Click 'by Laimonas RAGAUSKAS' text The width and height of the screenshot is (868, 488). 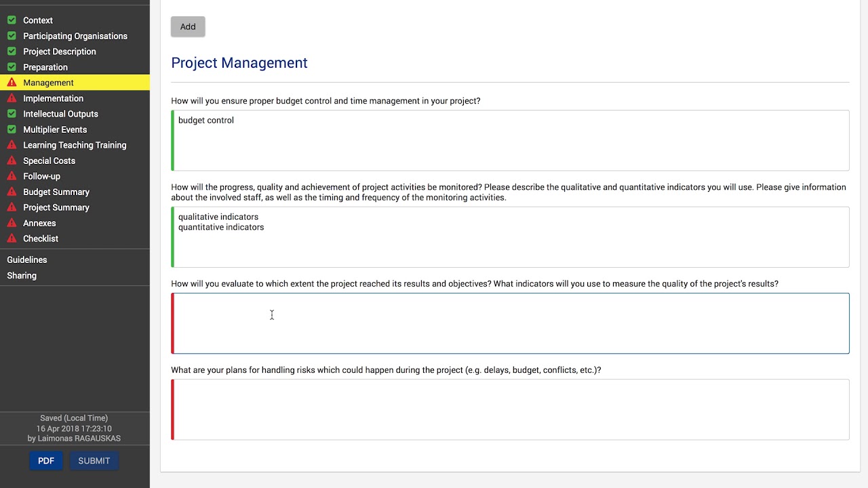click(x=74, y=439)
